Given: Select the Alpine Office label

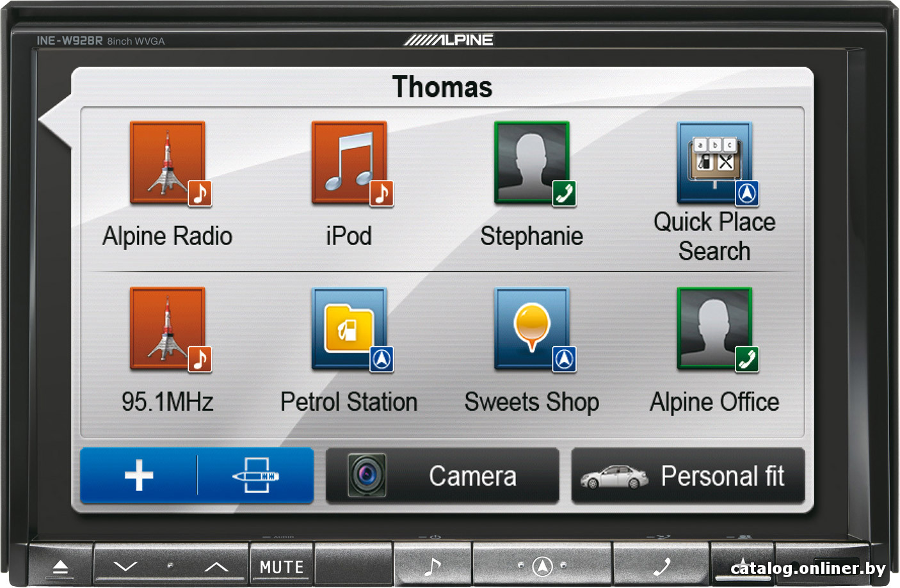Looking at the screenshot, I should (714, 402).
